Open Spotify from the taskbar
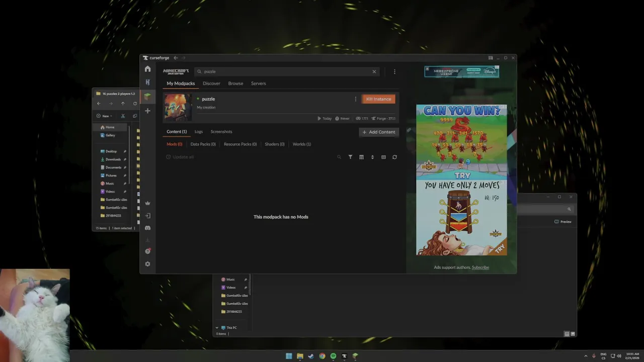The height and width of the screenshot is (362, 644). click(333, 356)
